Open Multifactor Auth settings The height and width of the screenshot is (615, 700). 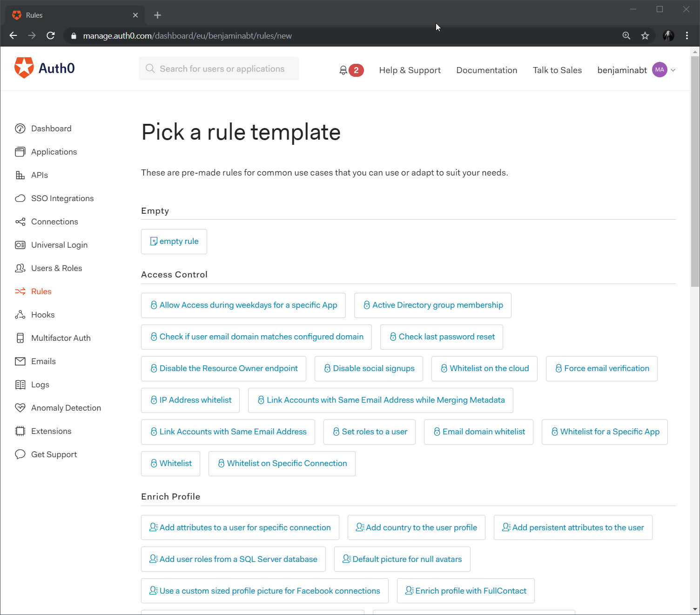tap(61, 338)
